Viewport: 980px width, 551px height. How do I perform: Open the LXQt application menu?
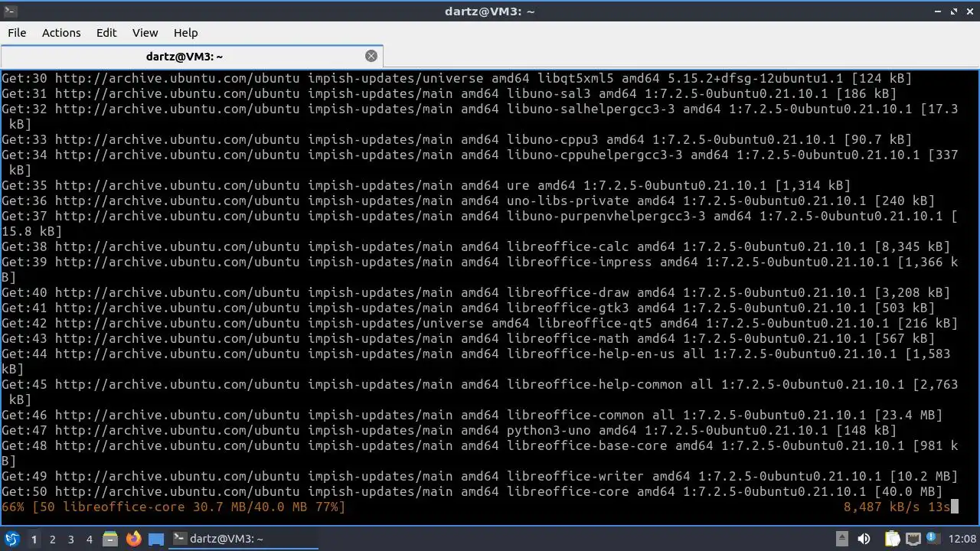[x=12, y=540]
